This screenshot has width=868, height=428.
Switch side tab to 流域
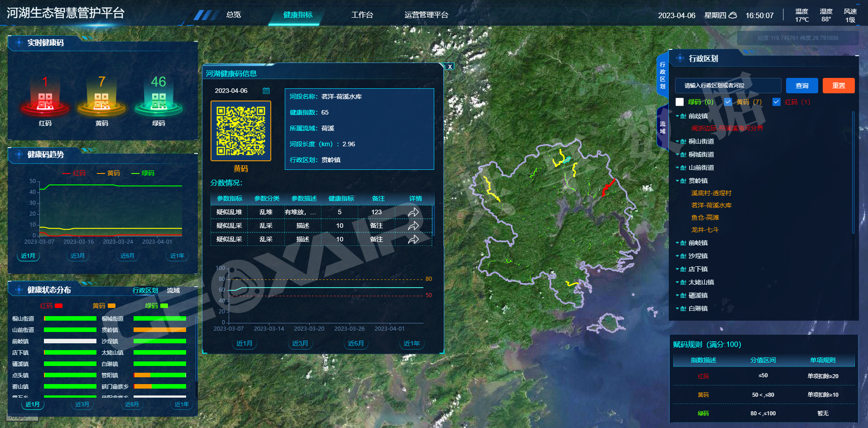coord(662,127)
